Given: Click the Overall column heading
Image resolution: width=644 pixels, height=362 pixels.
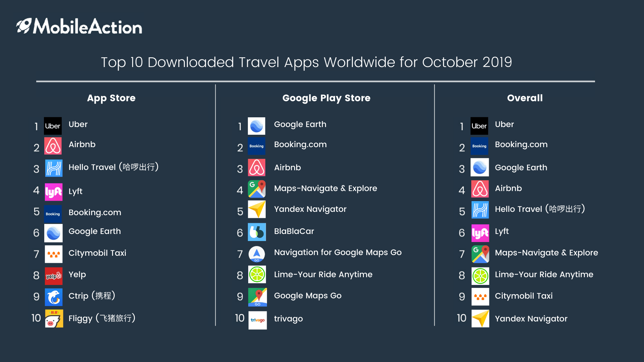Looking at the screenshot, I should [x=525, y=98].
